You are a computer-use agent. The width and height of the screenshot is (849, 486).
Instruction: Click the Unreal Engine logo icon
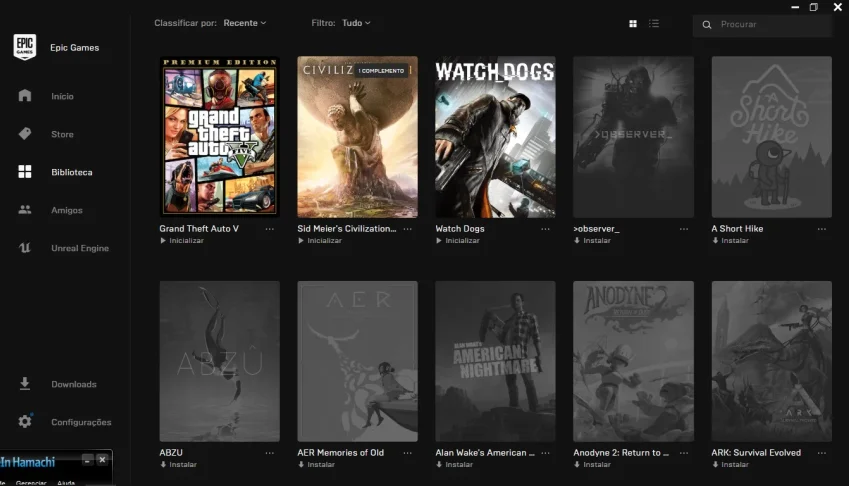[25, 248]
